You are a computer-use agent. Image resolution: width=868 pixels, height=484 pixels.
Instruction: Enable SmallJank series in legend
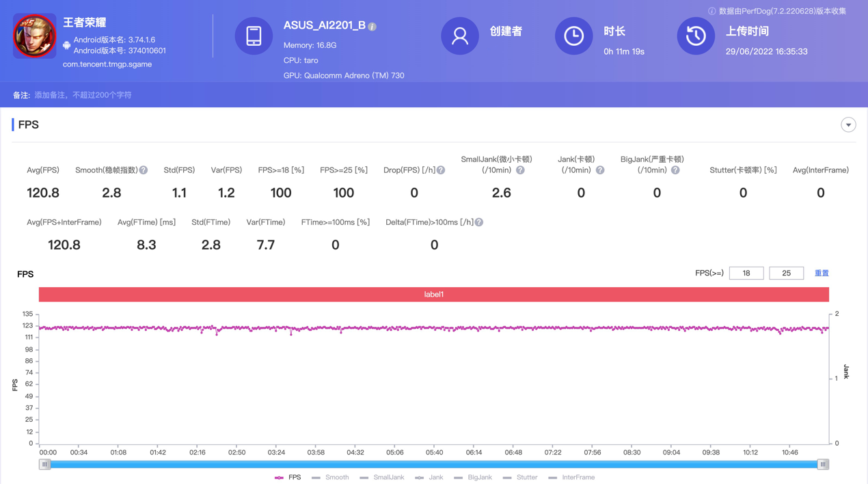click(x=381, y=477)
